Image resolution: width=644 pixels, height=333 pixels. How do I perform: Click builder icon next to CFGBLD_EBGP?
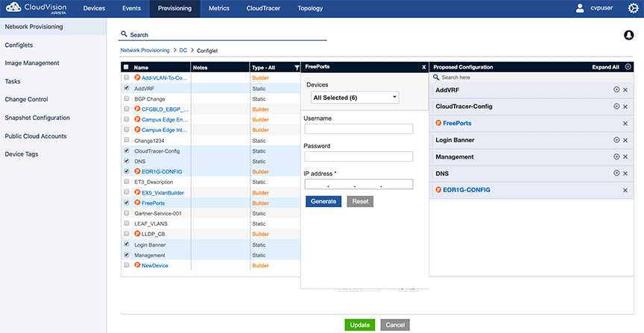pos(138,110)
